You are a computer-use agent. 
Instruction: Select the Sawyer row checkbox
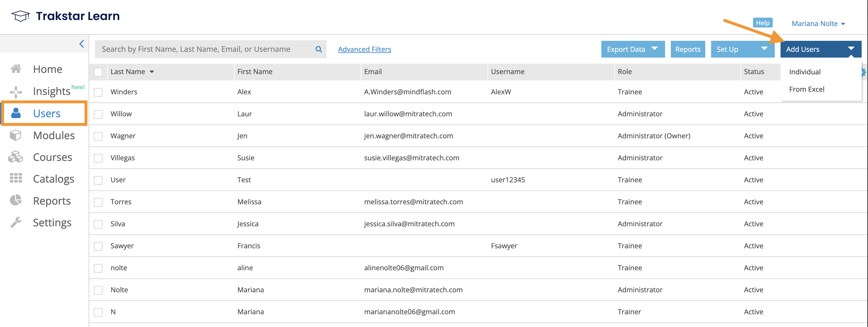coord(98,246)
